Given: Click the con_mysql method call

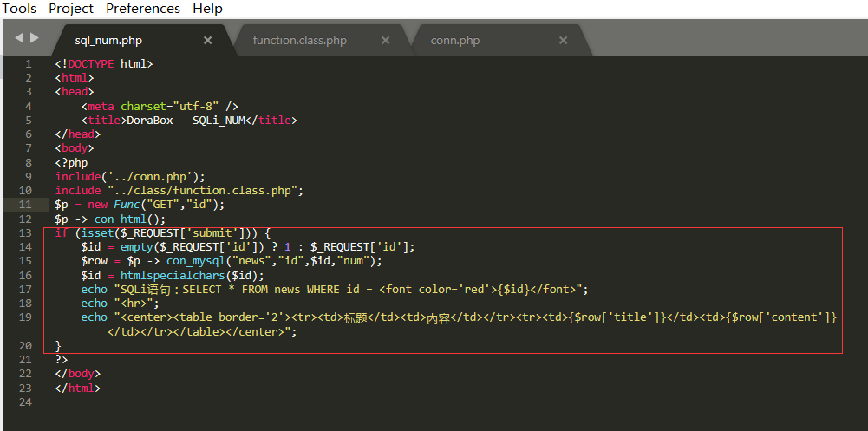Looking at the screenshot, I should pyautogui.click(x=196, y=260).
